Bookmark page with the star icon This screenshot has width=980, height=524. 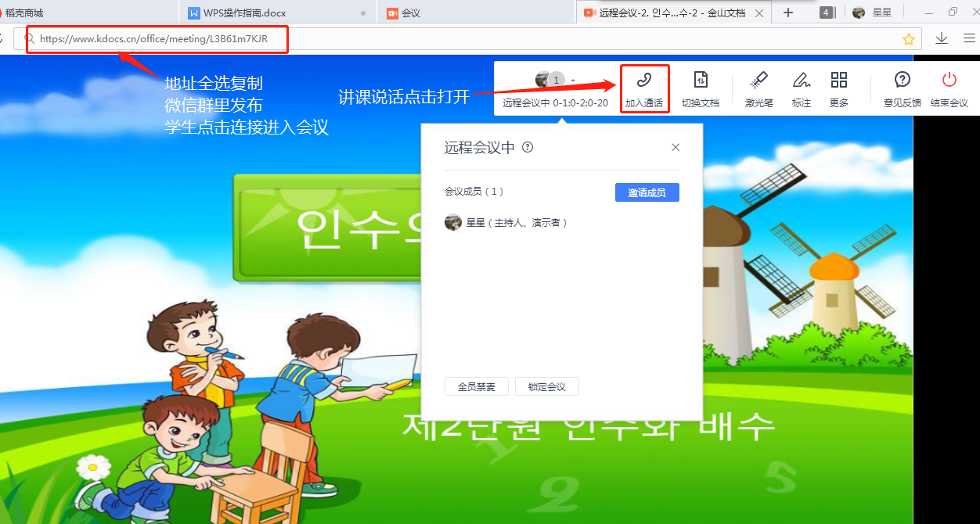coord(908,39)
